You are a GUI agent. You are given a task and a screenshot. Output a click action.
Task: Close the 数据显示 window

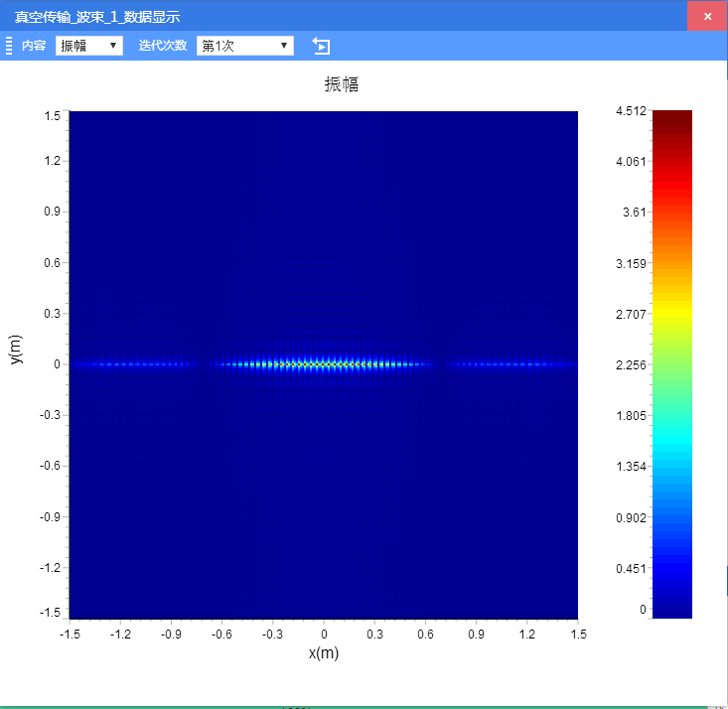pos(707,17)
